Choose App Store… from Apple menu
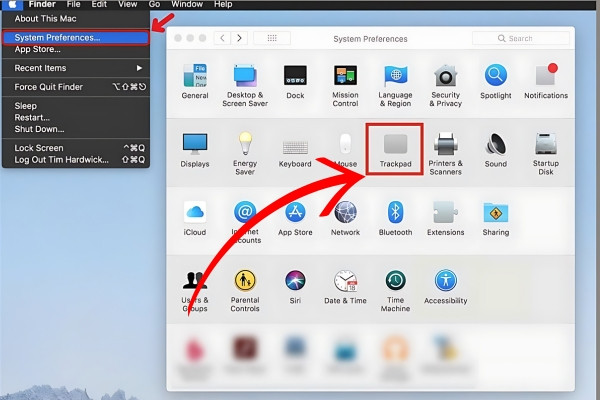The width and height of the screenshot is (600, 400). coord(76,49)
